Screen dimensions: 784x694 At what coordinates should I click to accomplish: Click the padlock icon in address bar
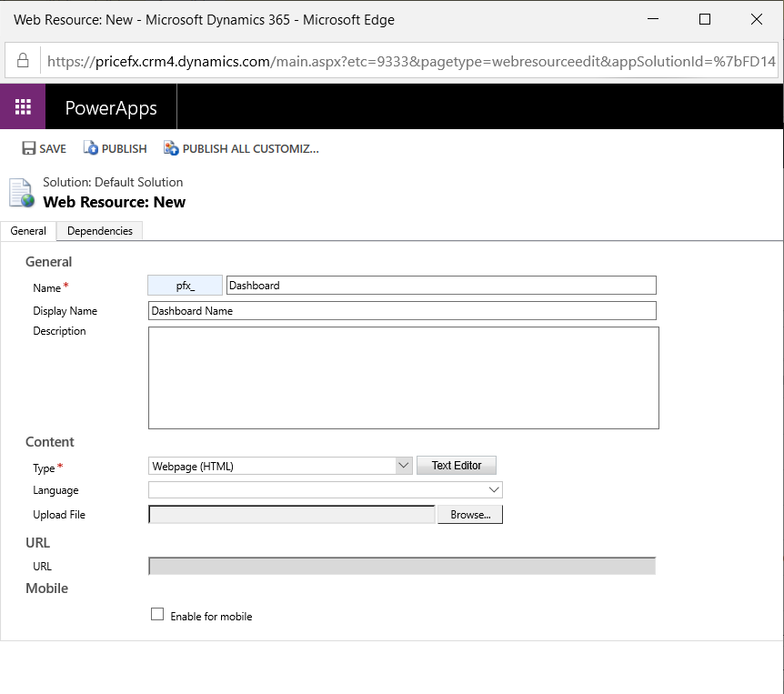24,62
